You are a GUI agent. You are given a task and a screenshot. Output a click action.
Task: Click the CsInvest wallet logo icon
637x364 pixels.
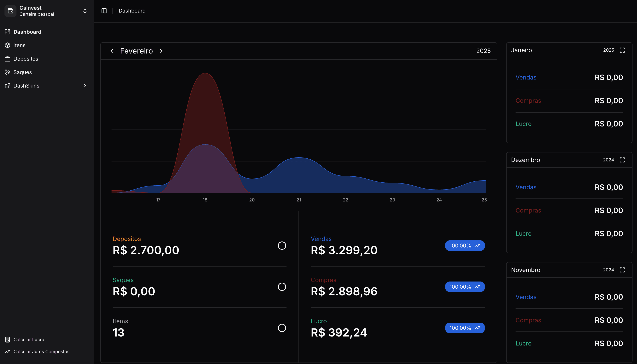point(10,11)
